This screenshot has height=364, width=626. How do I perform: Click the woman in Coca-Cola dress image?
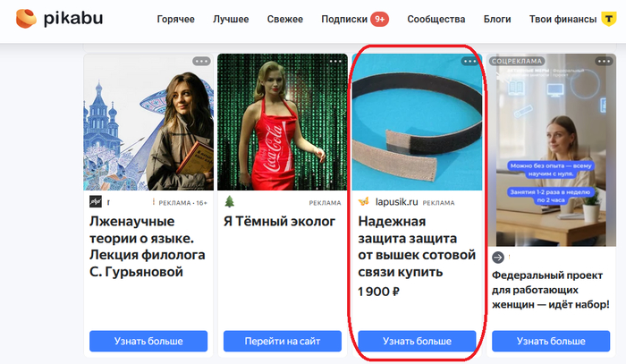pos(283,123)
